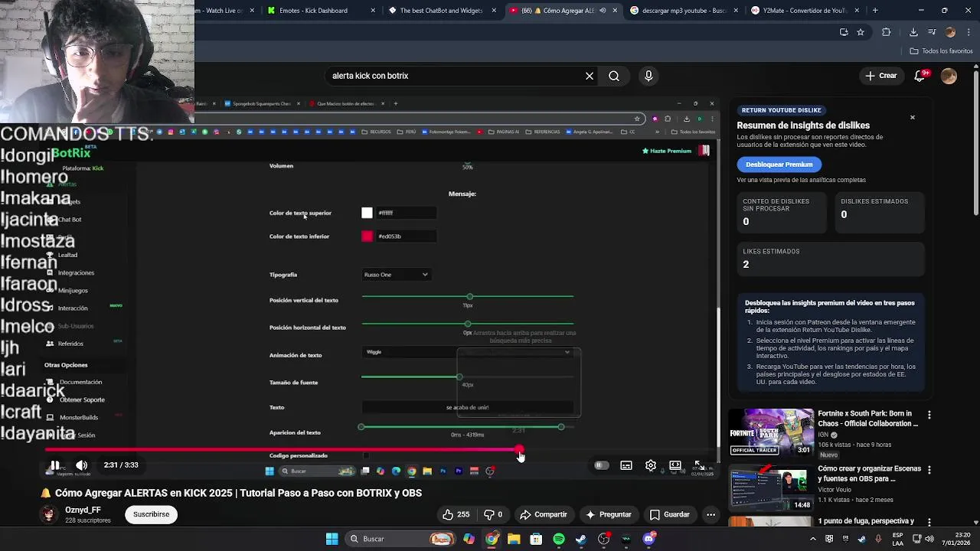980x551 pixels.
Task: Start voice search with the microphone
Action: [x=648, y=76]
